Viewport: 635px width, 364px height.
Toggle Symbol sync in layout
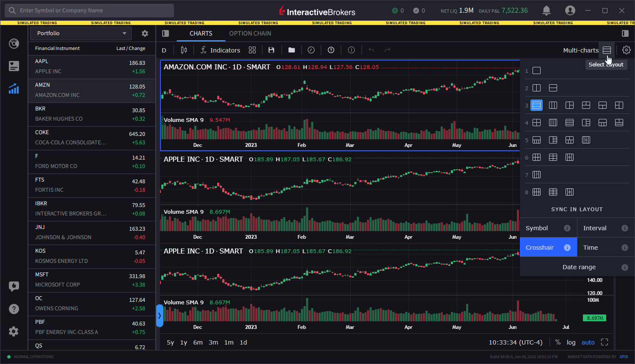tap(548, 228)
